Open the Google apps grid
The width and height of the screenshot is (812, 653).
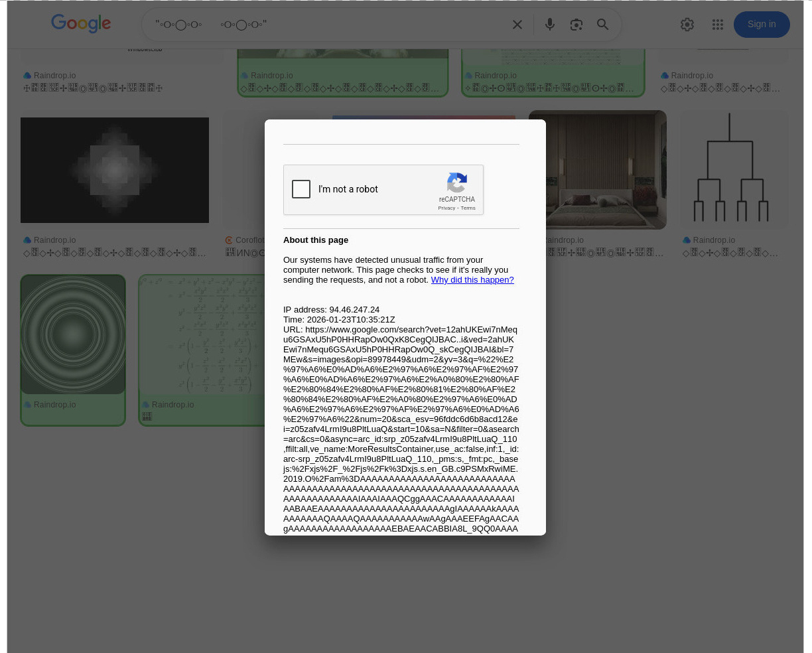718,25
